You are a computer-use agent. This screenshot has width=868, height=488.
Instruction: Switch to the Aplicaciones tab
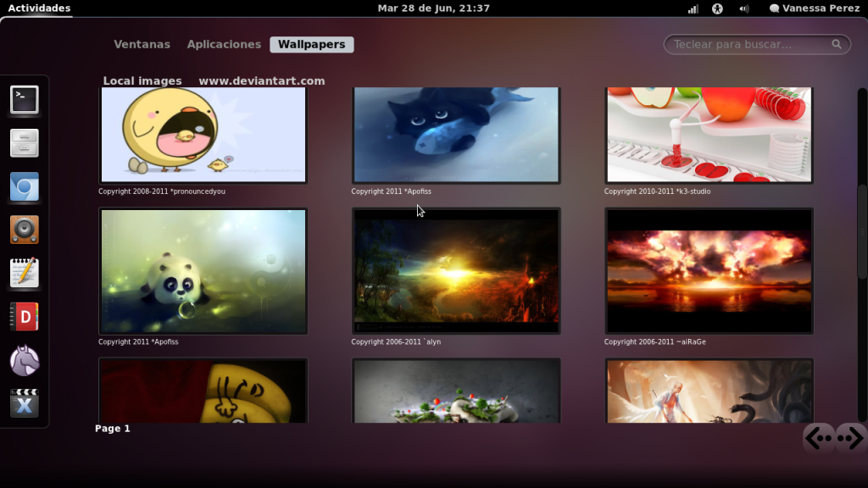pyautogui.click(x=224, y=44)
